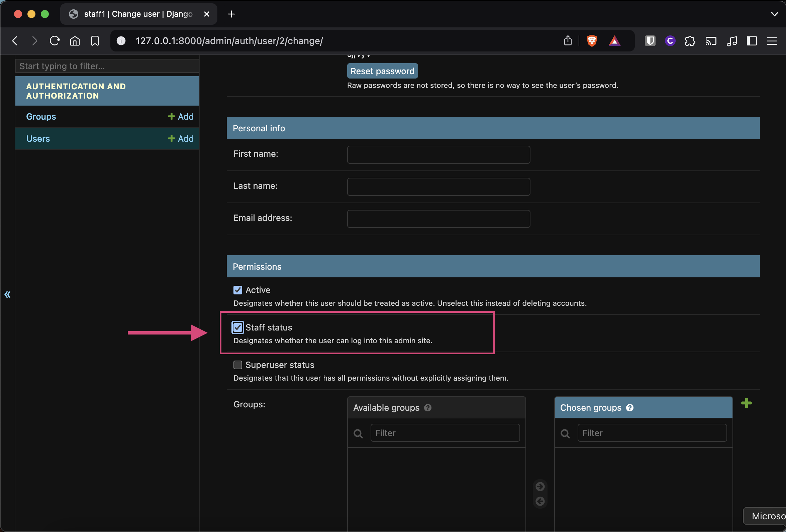Open the help tooltip beside Chosen groups
The image size is (786, 532).
pos(630,408)
